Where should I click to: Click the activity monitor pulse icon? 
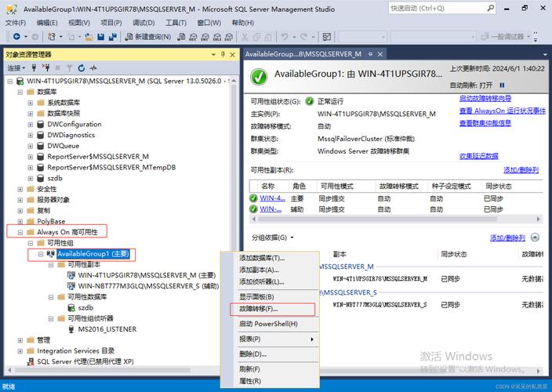93,68
